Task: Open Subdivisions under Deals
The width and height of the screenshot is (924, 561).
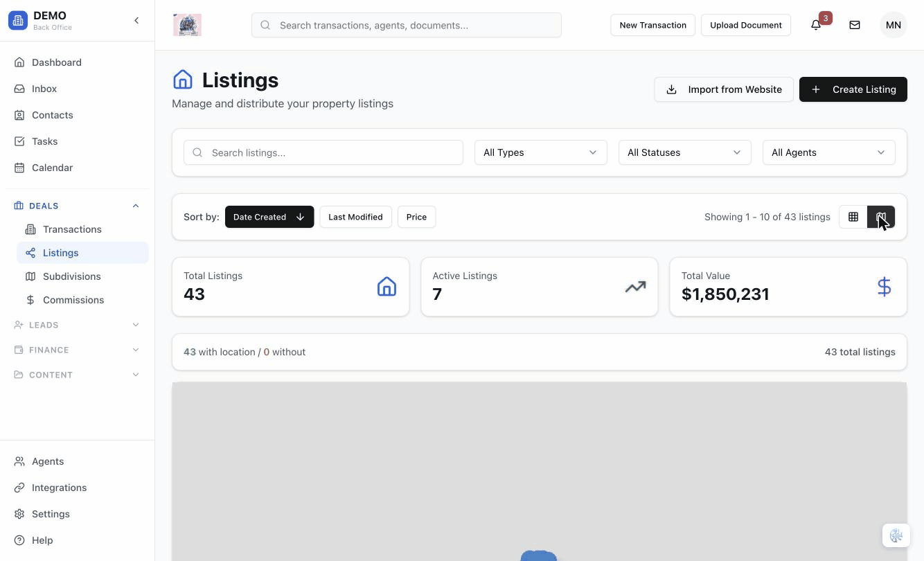Action: tap(82, 276)
